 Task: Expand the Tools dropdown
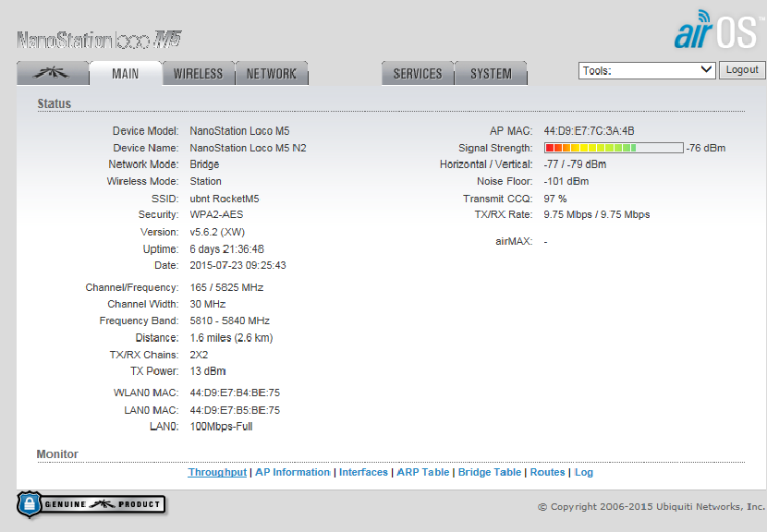[647, 70]
